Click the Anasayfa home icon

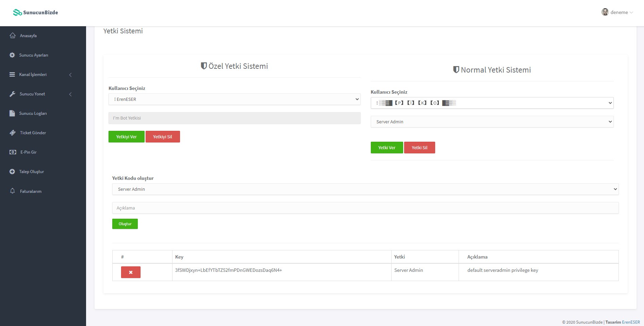tap(13, 36)
